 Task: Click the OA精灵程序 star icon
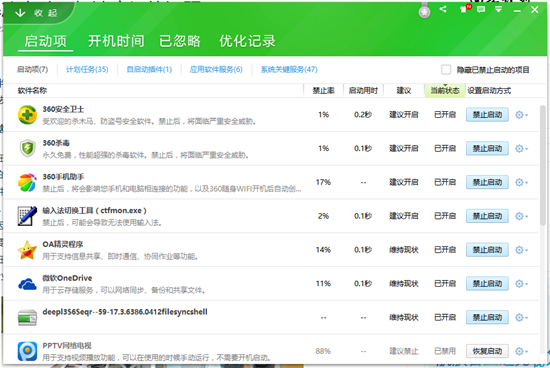[x=27, y=250]
